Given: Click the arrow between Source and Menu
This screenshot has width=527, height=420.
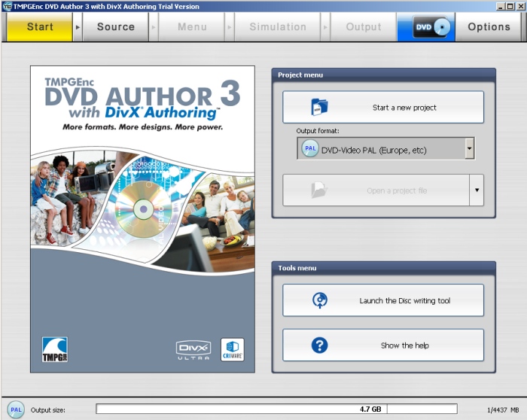Looking at the screenshot, I should coord(154,27).
